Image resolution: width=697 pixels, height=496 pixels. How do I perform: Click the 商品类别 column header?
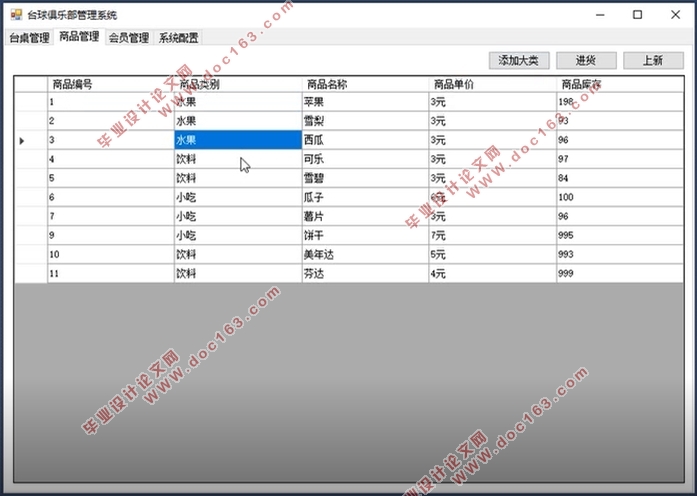click(238, 84)
